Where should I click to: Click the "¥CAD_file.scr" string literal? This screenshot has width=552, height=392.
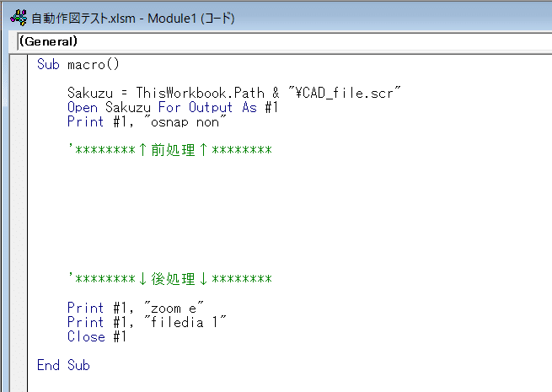345,93
